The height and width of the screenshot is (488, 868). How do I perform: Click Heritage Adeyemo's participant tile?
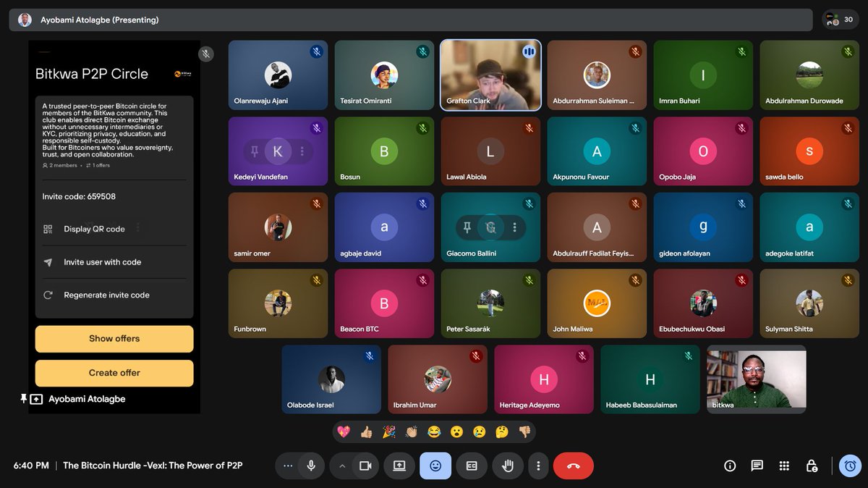(x=544, y=379)
